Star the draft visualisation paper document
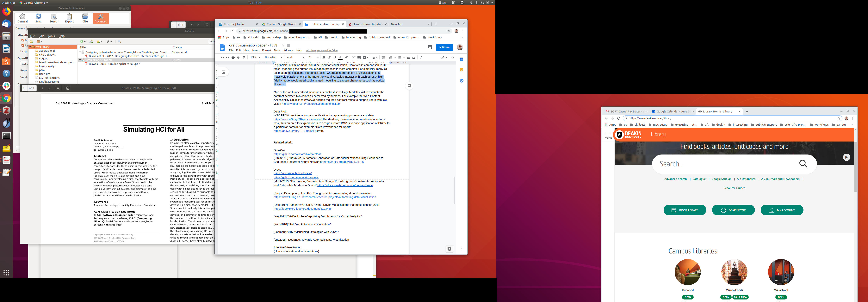 [283, 45]
